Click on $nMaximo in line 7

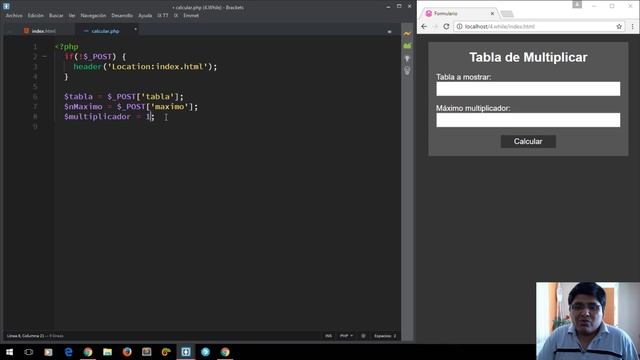[83, 107]
